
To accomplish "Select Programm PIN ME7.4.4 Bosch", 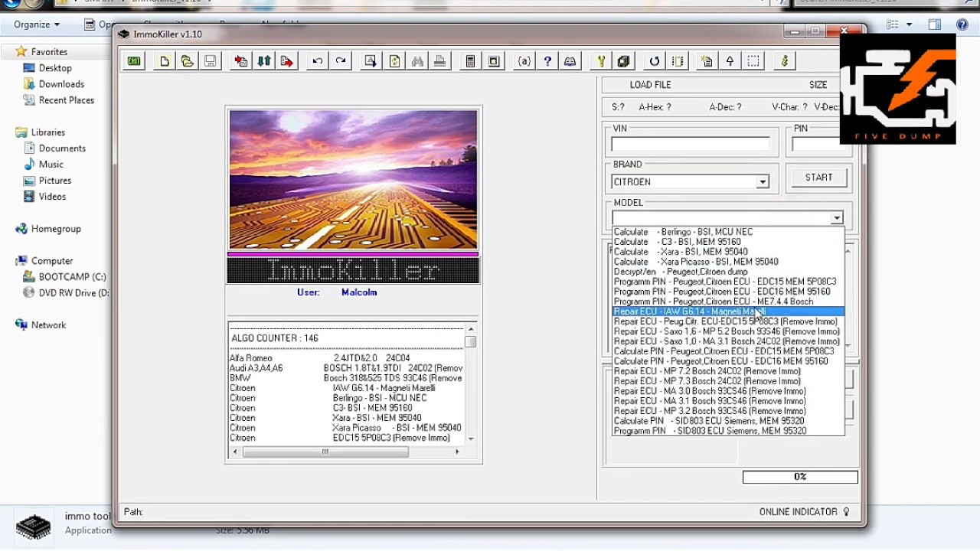I will (x=728, y=302).
